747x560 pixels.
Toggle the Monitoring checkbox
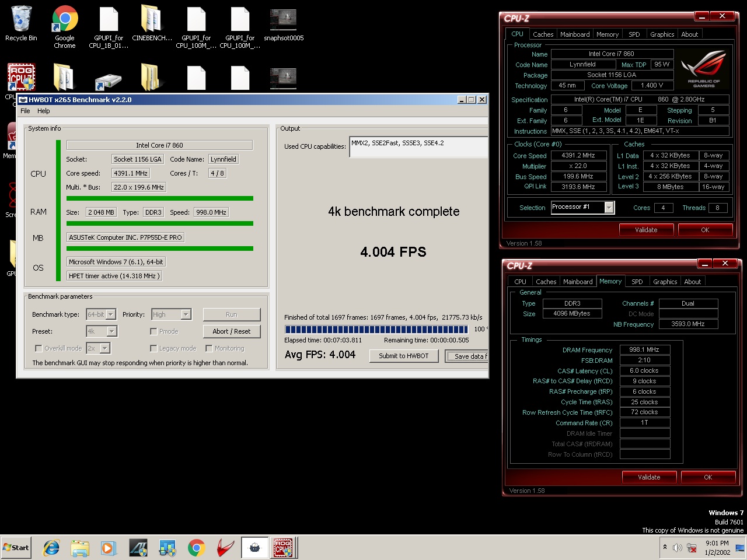tap(209, 348)
